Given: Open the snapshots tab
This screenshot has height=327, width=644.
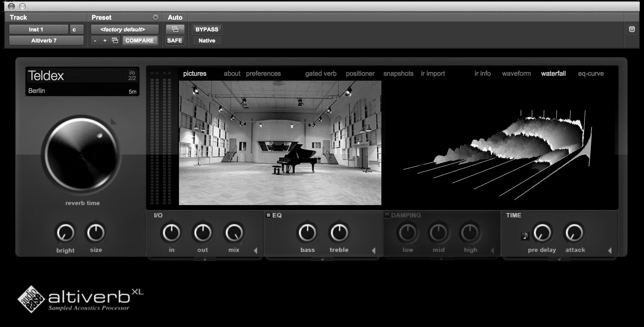Looking at the screenshot, I should pos(398,74).
